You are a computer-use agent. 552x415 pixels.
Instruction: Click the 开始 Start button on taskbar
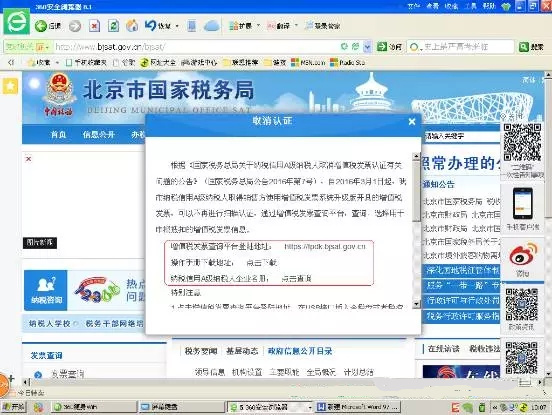click(x=14, y=407)
